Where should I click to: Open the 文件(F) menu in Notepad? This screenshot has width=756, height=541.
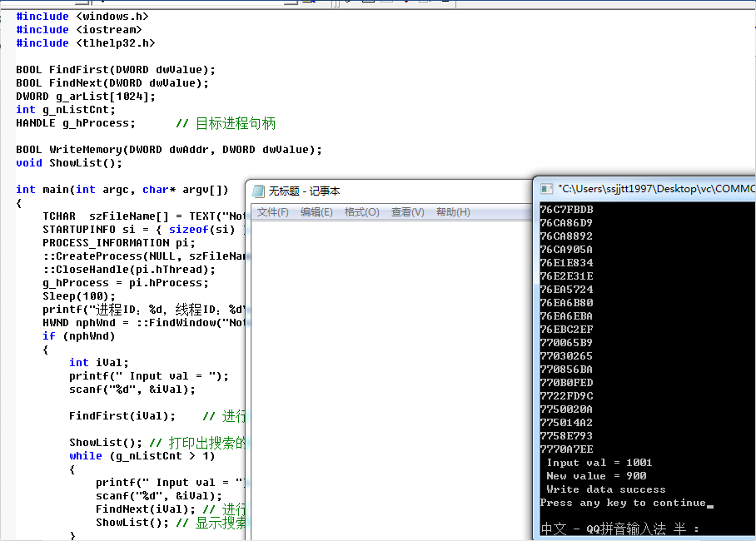point(272,212)
